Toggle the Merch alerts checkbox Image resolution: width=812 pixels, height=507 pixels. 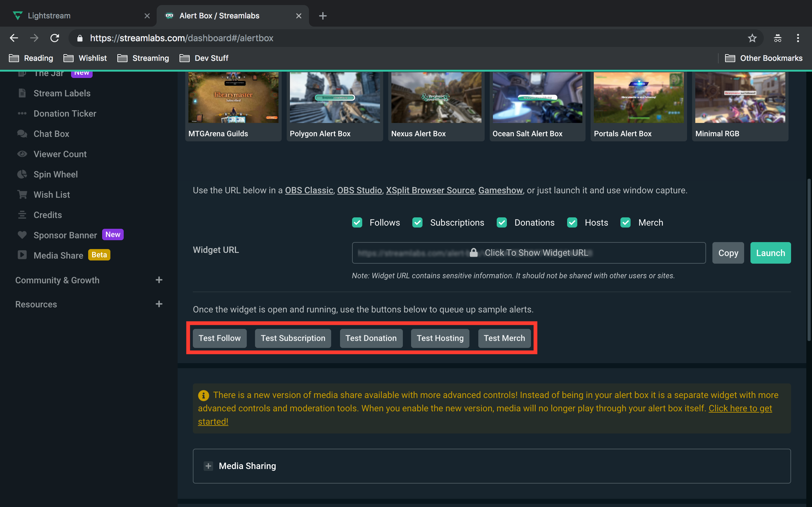click(x=625, y=222)
